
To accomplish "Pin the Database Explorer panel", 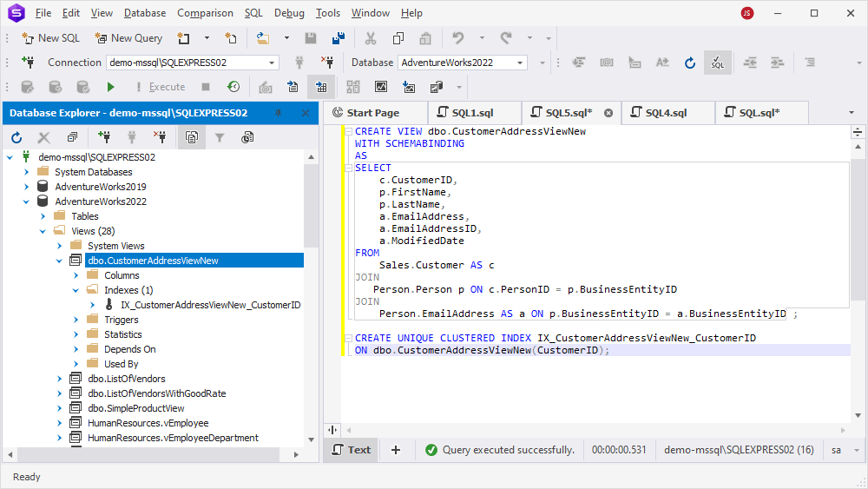I will [279, 113].
